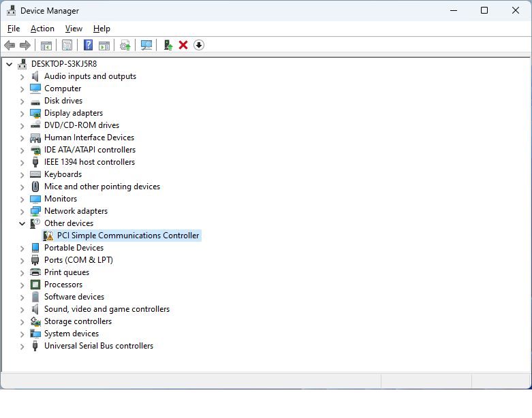Click the warning icon on PCI Simple Communications Controller

[48, 236]
